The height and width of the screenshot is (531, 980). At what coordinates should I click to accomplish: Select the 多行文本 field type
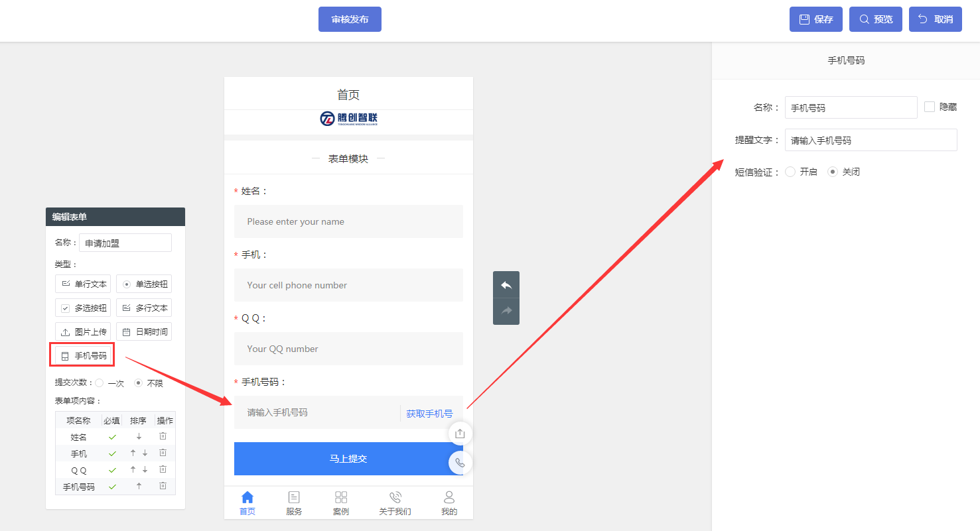[x=143, y=307]
